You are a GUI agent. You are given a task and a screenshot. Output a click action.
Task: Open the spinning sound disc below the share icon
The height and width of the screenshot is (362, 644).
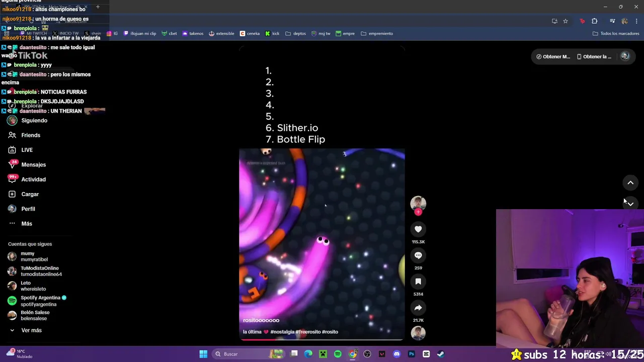pos(418,333)
